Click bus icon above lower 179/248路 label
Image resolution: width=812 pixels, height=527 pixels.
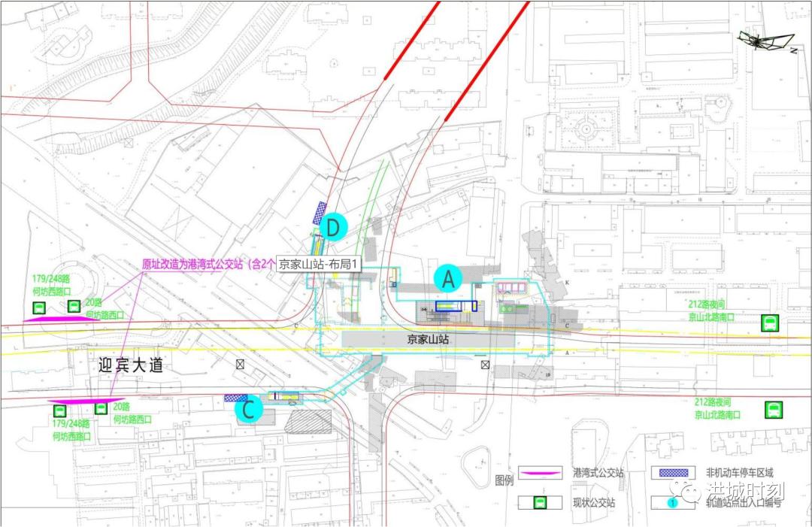coord(60,411)
